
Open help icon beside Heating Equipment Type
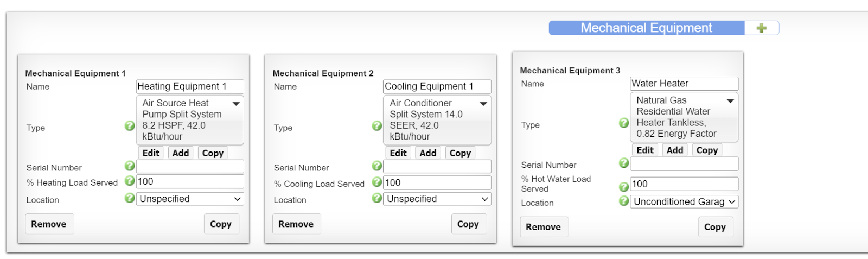[x=130, y=126]
